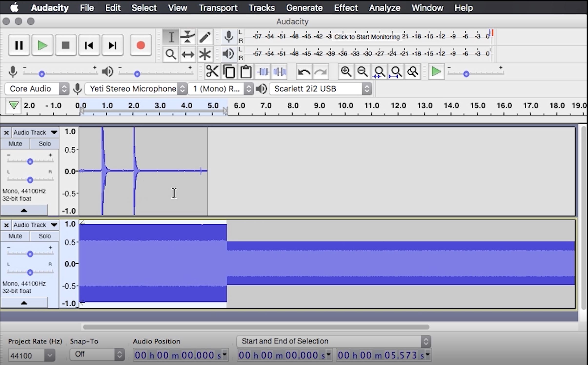Mute the first audio track
The image size is (588, 365).
tap(15, 144)
